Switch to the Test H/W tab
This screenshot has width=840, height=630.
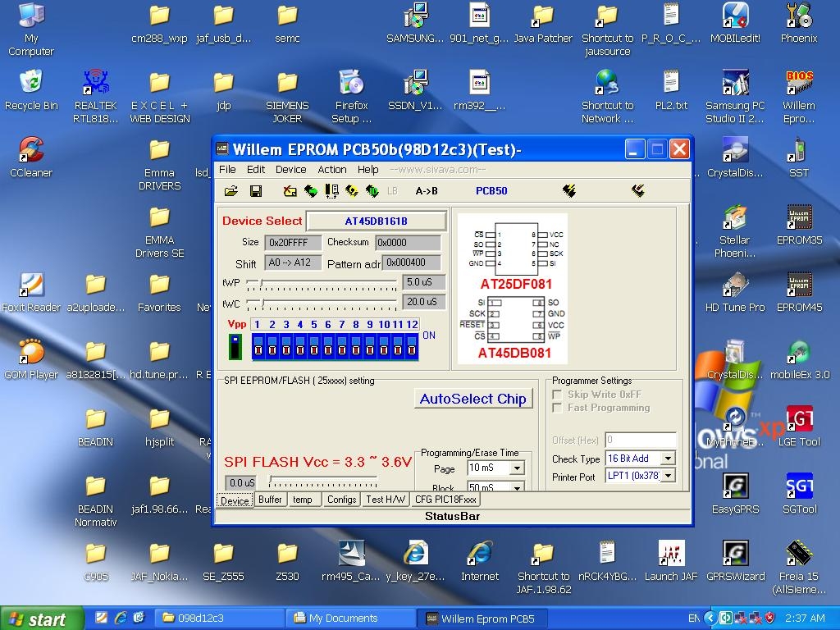coord(386,500)
